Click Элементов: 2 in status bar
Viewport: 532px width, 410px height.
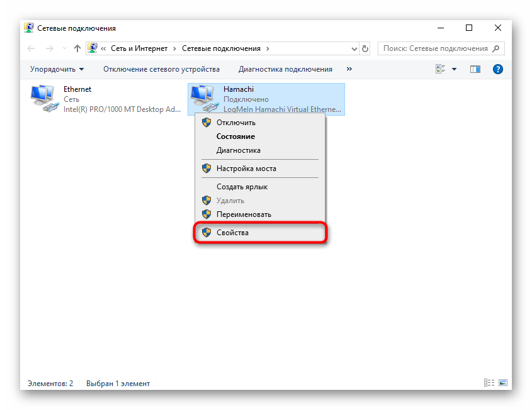click(x=50, y=383)
